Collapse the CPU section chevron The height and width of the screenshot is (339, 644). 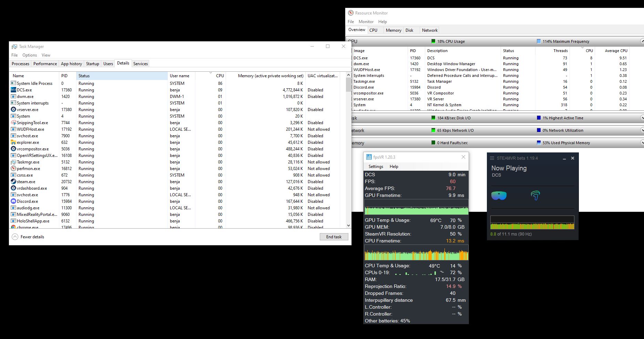tap(642, 41)
